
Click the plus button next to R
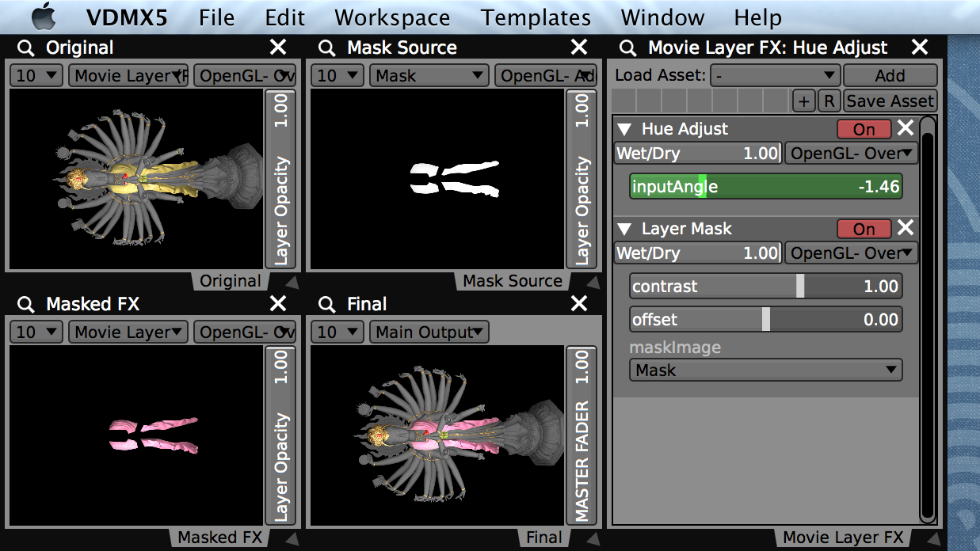click(803, 101)
